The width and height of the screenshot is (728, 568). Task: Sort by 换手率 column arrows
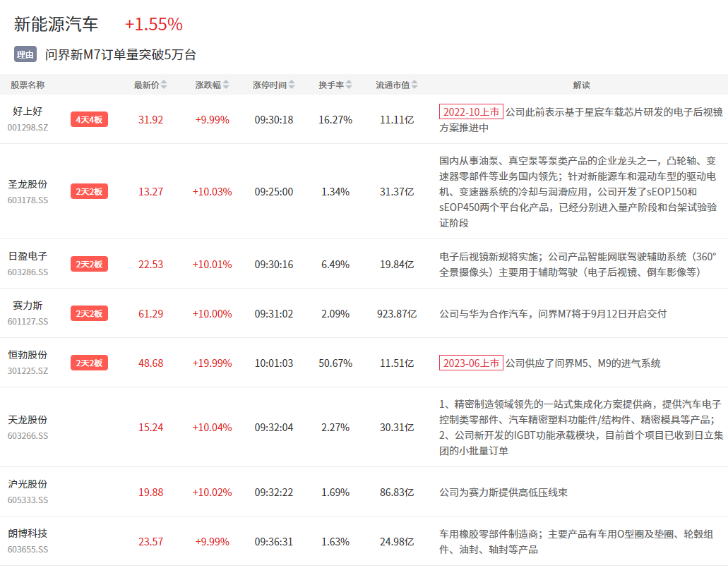349,85
